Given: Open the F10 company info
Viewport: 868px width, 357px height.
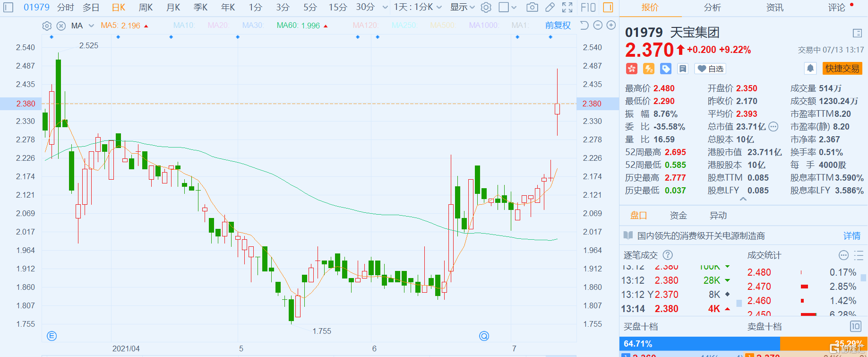Looking at the screenshot, I should pyautogui.click(x=588, y=7).
